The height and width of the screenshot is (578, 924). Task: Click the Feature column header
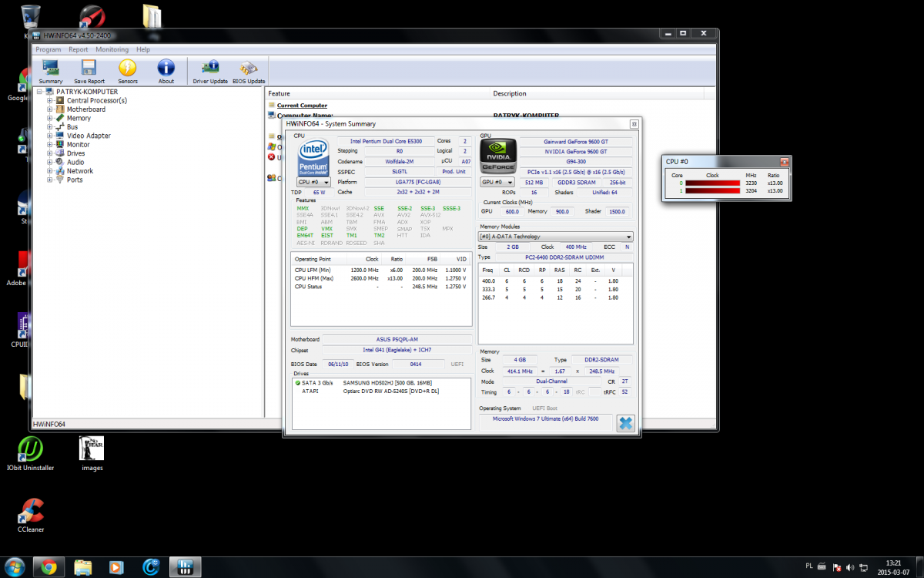(378, 93)
